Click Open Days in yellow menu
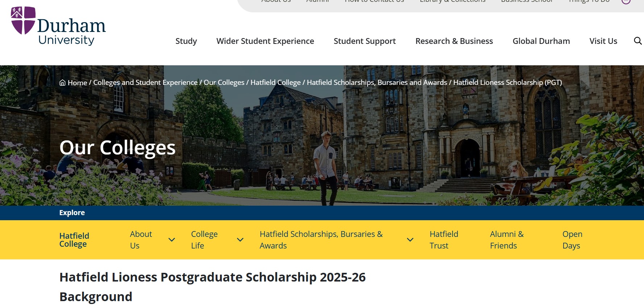Screen dimensions: 644x308 [572, 240]
